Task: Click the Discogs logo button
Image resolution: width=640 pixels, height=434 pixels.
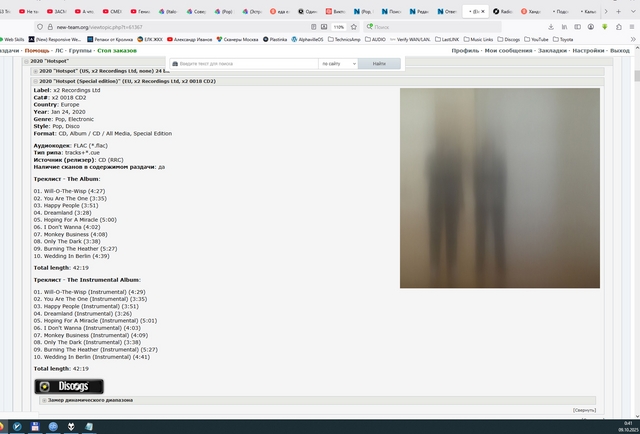Action: (69, 386)
